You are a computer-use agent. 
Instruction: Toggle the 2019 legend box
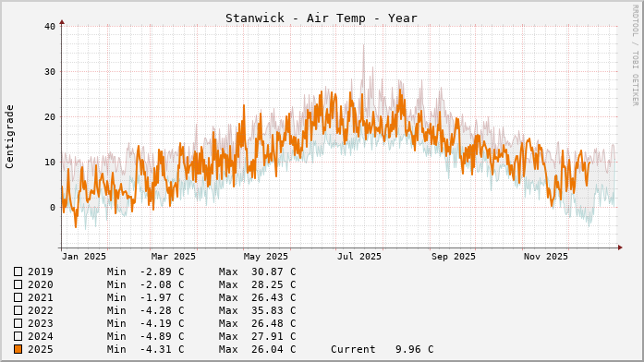18,271
